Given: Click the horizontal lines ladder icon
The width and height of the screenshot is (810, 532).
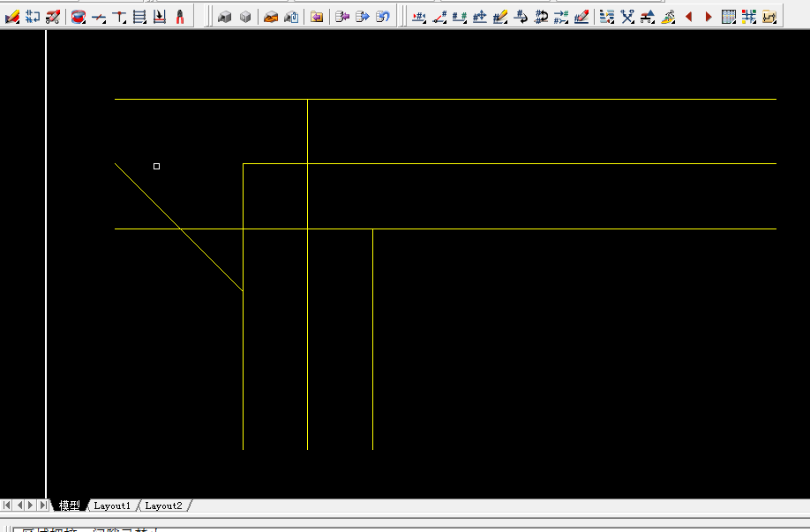Looking at the screenshot, I should pyautogui.click(x=139, y=16).
